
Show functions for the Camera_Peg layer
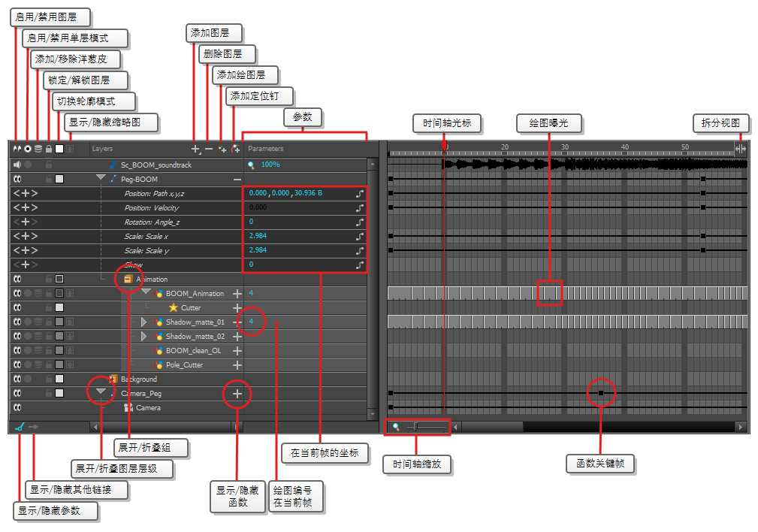pyautogui.click(x=237, y=393)
